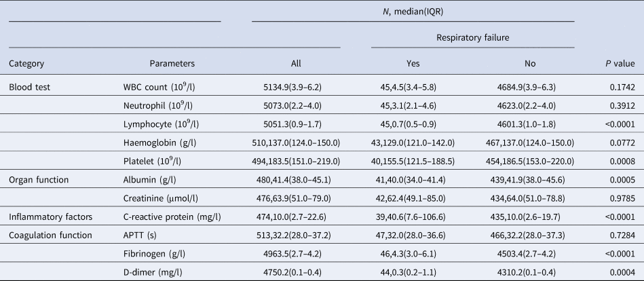Viewport: 644px width, 281px height.
Task: Click the "Coagulation function" category cell
Action: click(x=51, y=235)
